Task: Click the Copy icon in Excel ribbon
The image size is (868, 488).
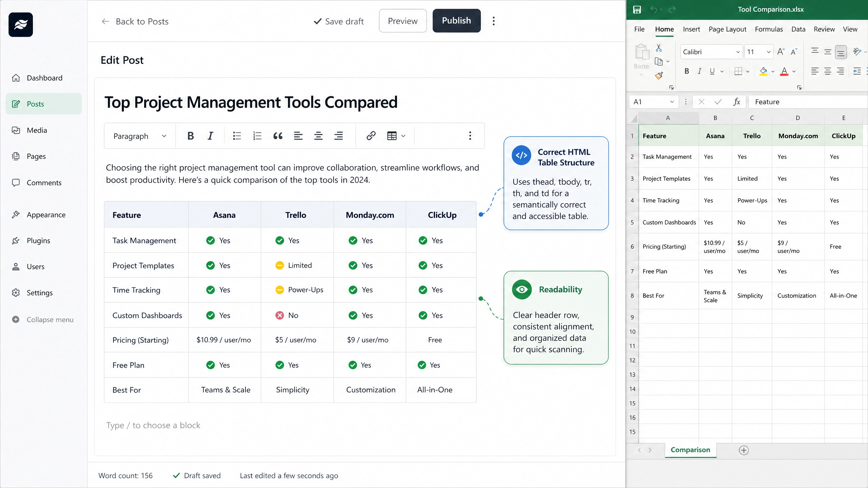Action: pyautogui.click(x=658, y=61)
